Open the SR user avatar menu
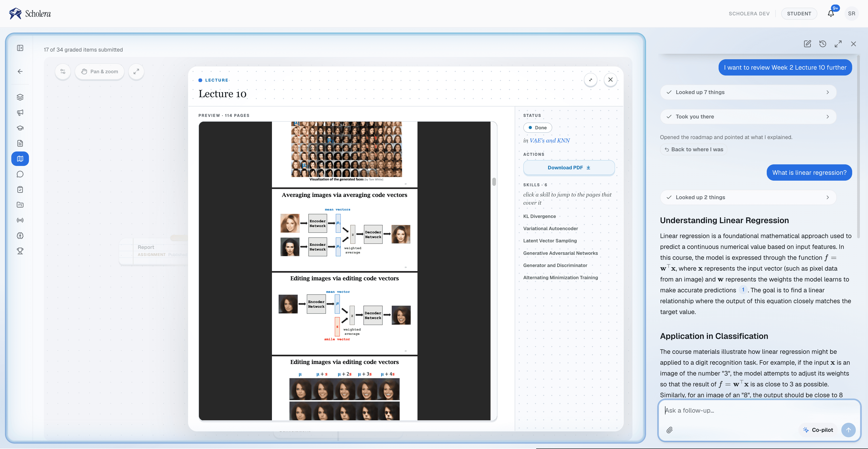868x449 pixels. [851, 14]
